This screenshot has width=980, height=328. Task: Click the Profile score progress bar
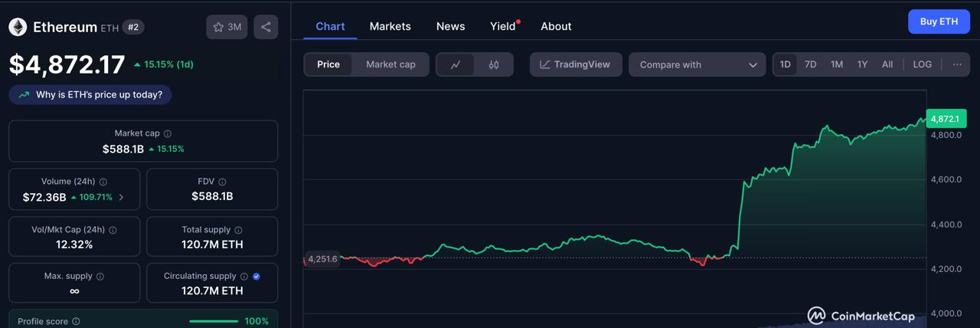[214, 321]
